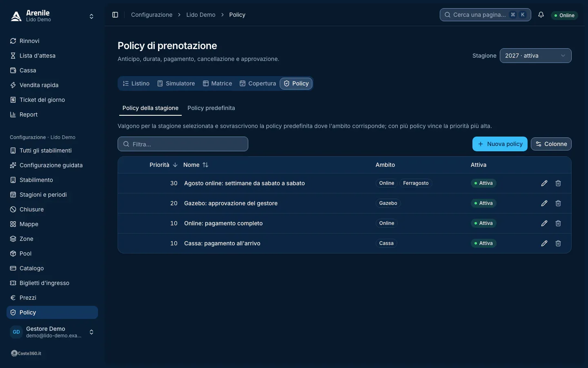
Task: Select the Policy predefinita tab
Action: [211, 108]
